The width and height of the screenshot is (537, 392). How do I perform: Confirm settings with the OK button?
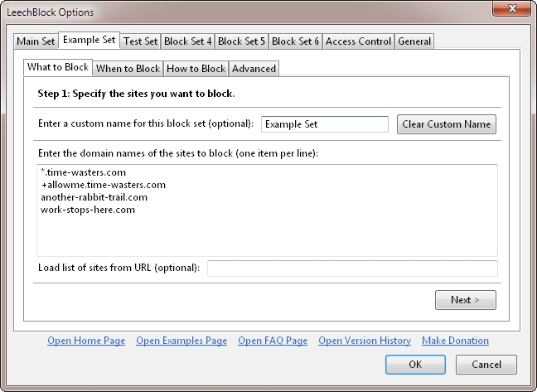(x=415, y=365)
